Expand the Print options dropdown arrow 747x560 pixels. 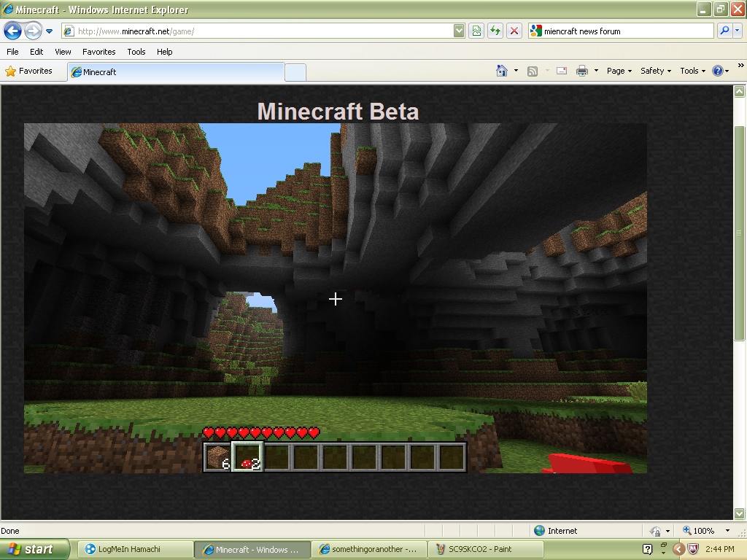tap(596, 71)
